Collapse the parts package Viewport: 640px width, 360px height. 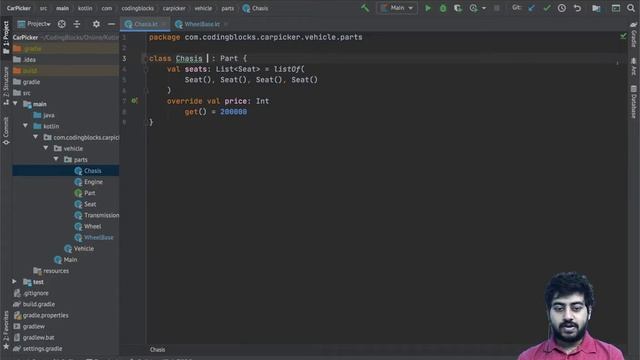(x=56, y=159)
